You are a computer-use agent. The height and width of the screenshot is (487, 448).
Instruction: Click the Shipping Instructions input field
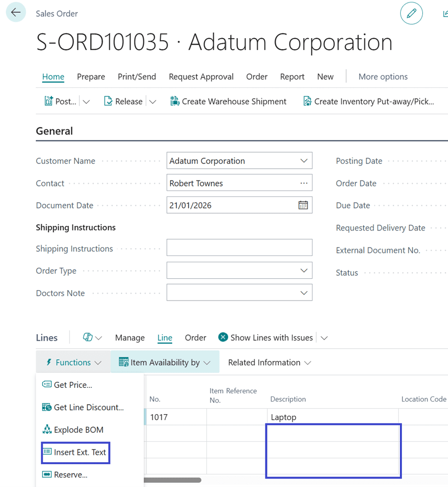[x=239, y=248]
